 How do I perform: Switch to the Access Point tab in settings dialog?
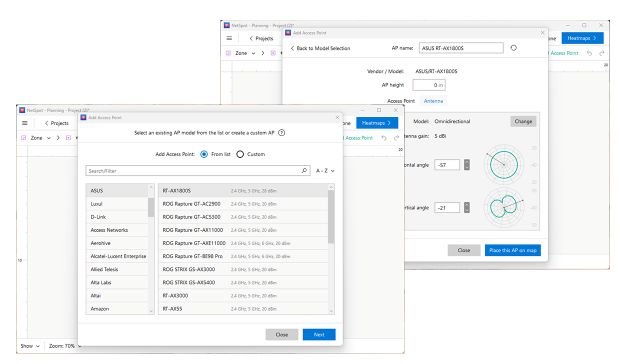tap(401, 101)
